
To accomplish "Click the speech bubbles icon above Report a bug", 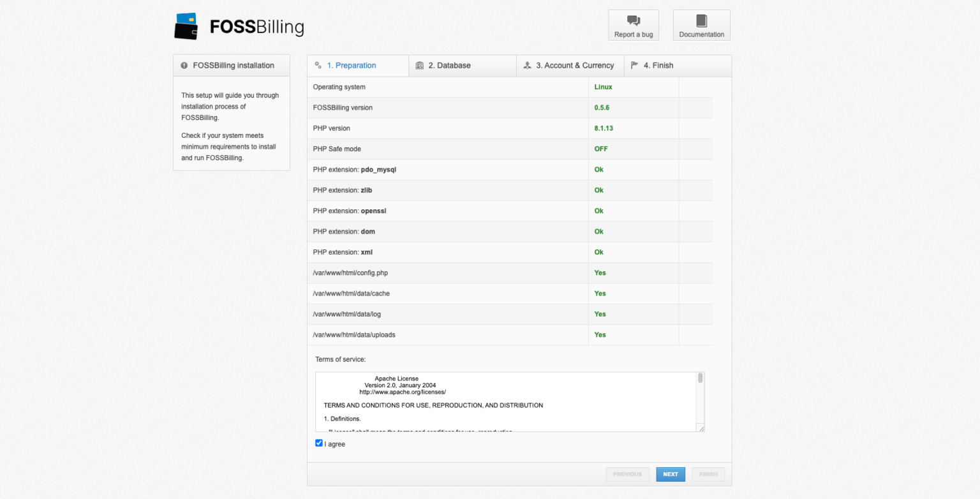I will [633, 20].
